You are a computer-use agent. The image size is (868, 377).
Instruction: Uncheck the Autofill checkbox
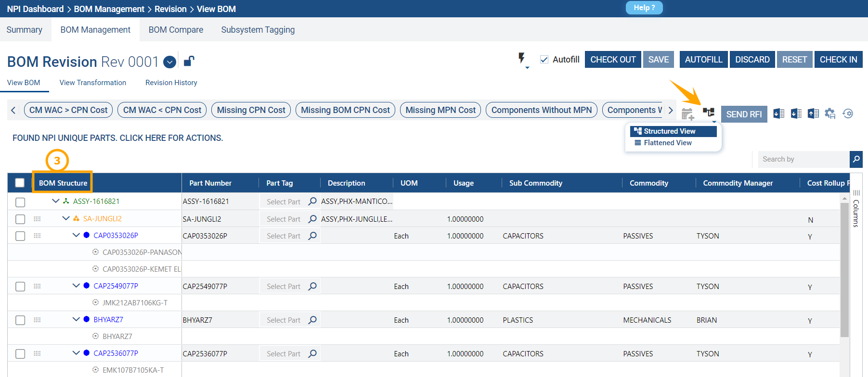point(544,60)
